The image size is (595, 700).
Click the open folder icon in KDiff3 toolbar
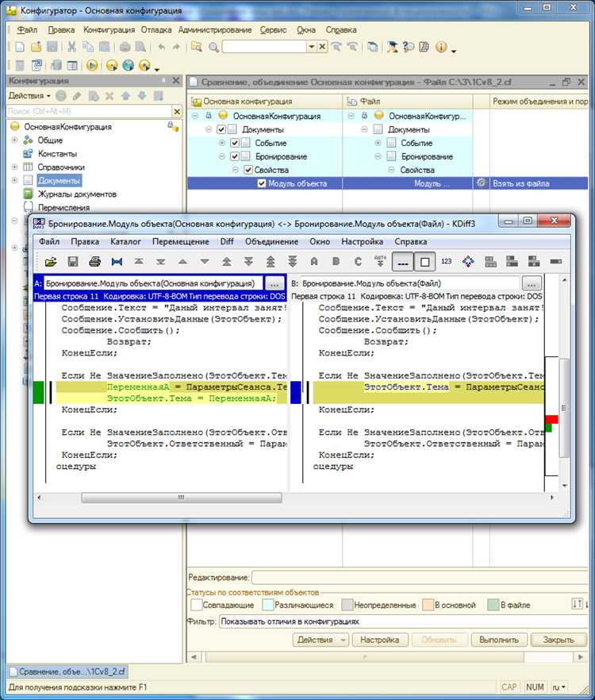[51, 261]
